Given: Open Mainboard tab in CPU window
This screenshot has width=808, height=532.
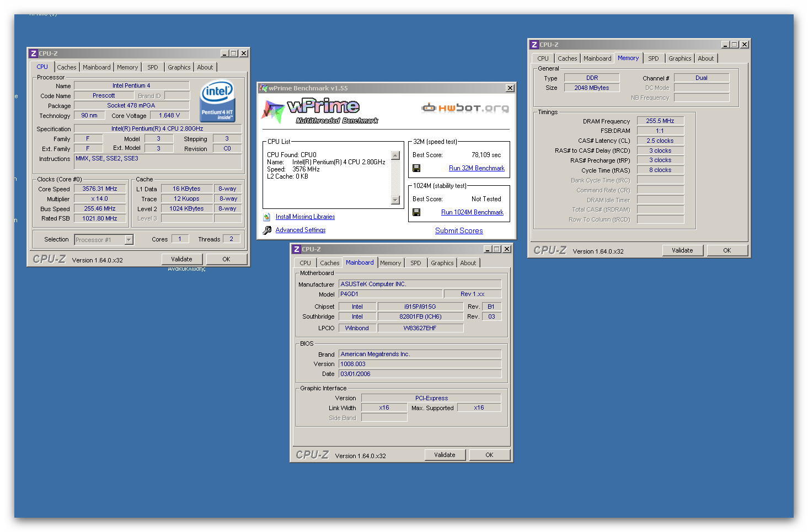Looking at the screenshot, I should [97, 67].
